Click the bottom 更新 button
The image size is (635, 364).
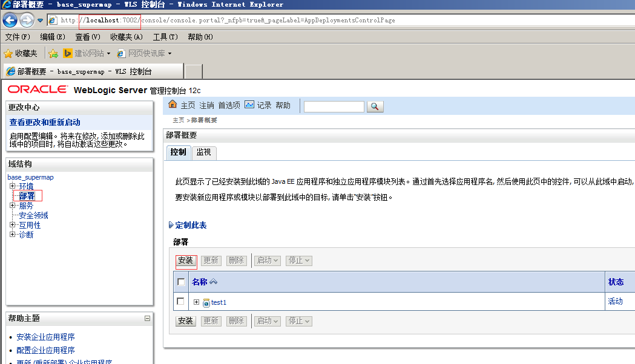(211, 321)
